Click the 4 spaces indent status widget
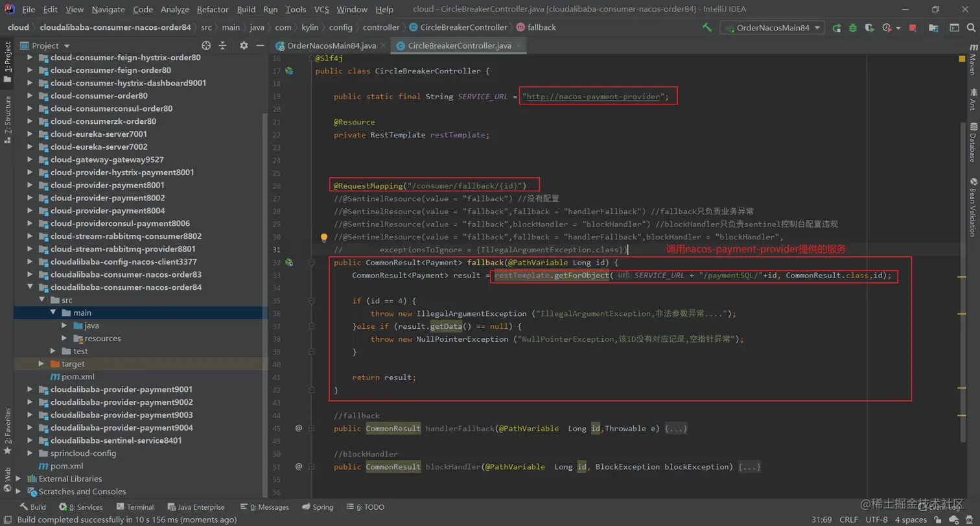The height and width of the screenshot is (526, 980). tap(911, 520)
